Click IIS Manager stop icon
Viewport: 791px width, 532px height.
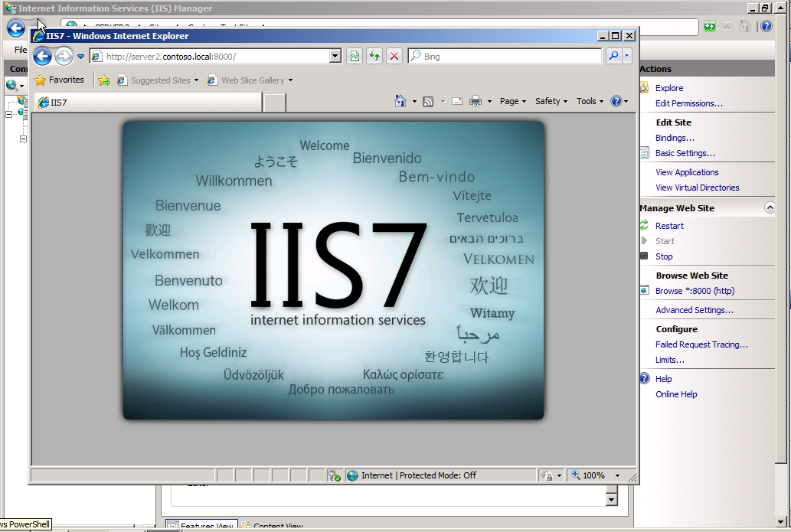point(727,26)
